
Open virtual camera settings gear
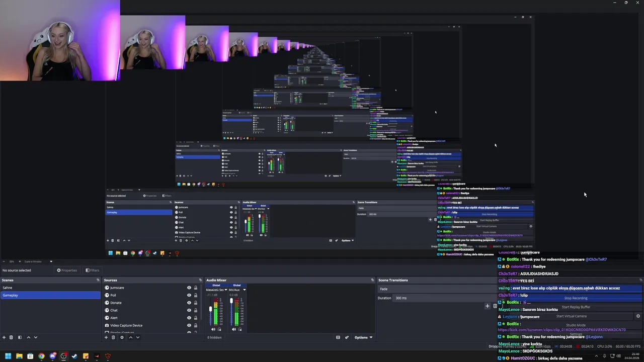coord(638,316)
